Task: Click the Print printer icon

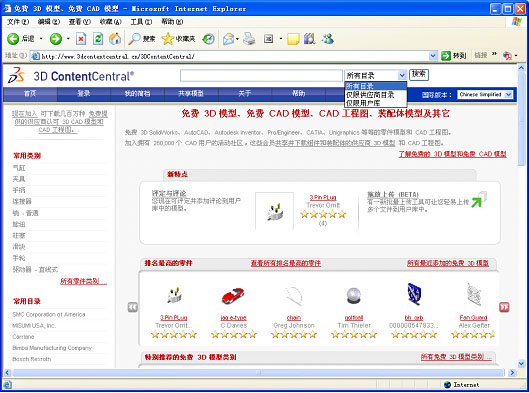Action: [250, 39]
